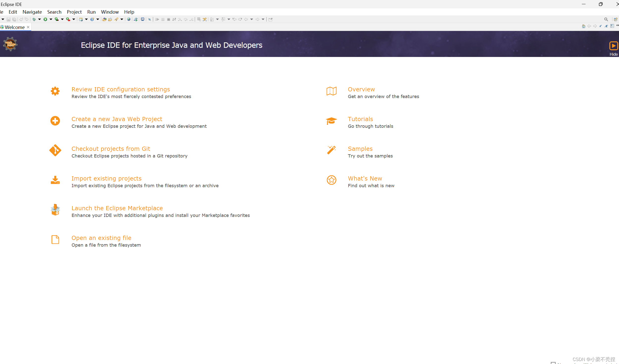
Task: Click the Step Return icon
Action: point(191,19)
